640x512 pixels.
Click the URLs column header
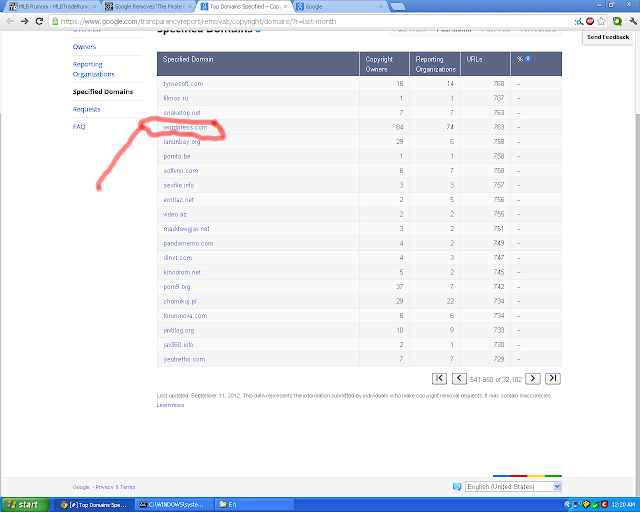coord(485,64)
